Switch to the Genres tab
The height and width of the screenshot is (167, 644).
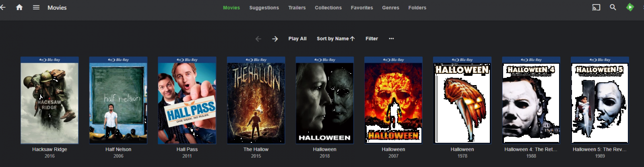click(390, 8)
